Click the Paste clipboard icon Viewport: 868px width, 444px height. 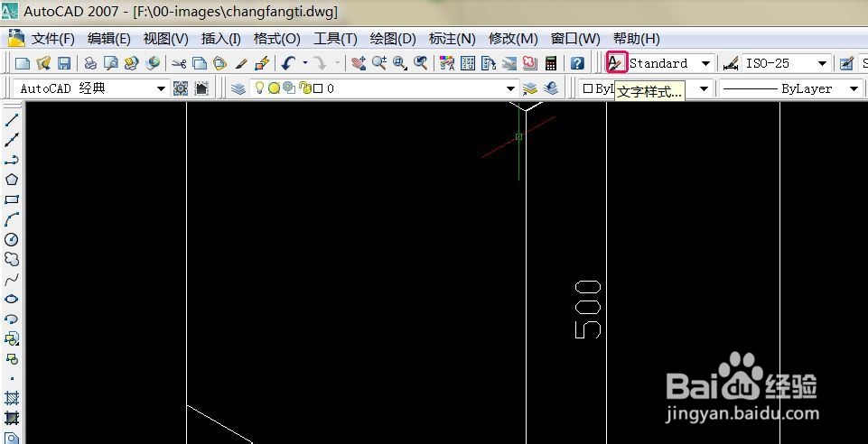[219, 63]
